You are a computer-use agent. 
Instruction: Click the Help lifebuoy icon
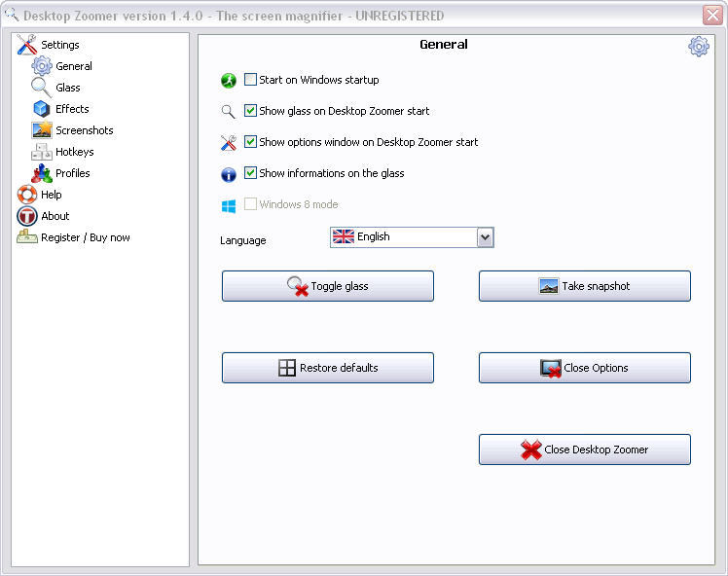tap(27, 195)
